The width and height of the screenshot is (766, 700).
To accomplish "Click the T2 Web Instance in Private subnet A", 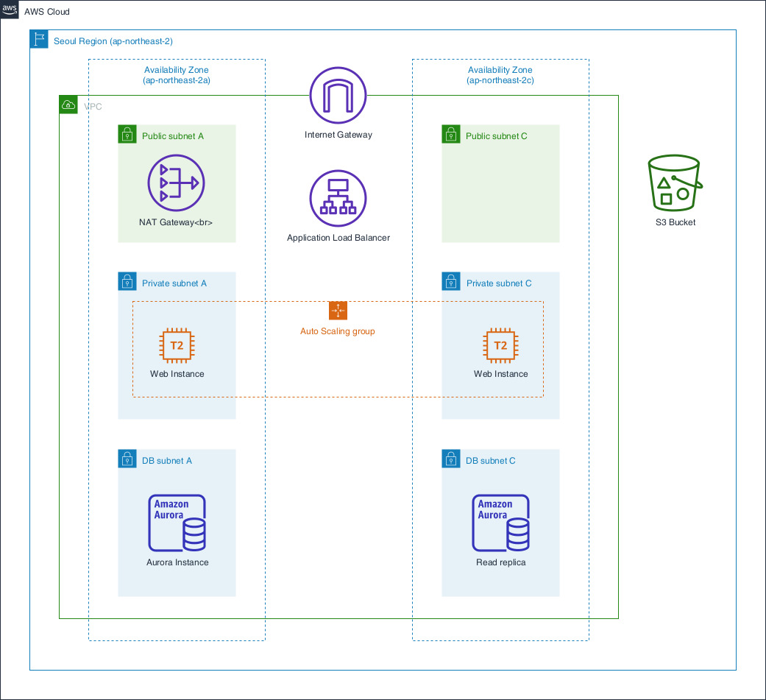I will click(177, 346).
